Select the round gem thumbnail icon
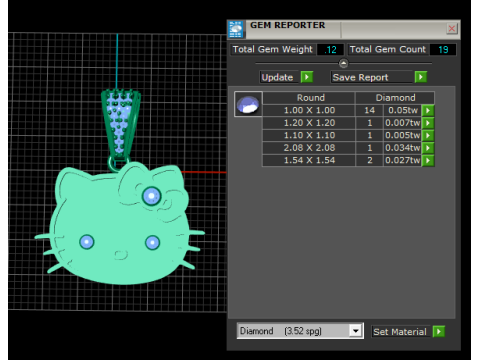This screenshot has width=480, height=360. pyautogui.click(x=248, y=104)
